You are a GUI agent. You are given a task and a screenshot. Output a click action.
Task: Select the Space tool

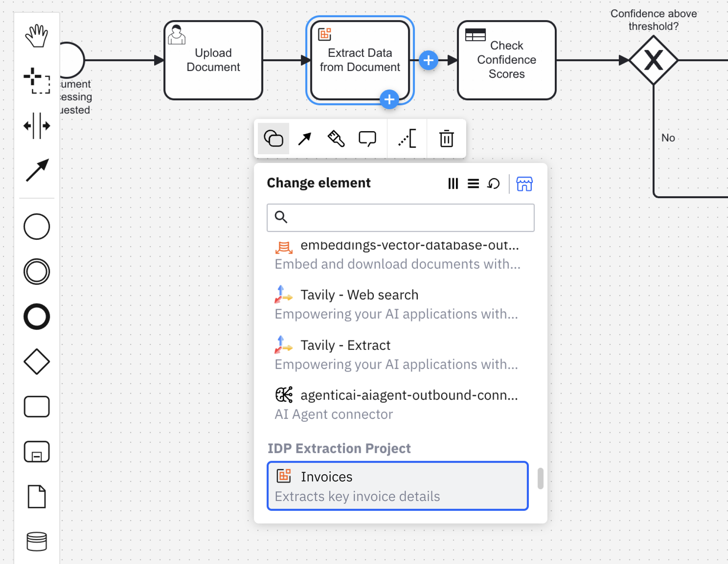tap(37, 126)
